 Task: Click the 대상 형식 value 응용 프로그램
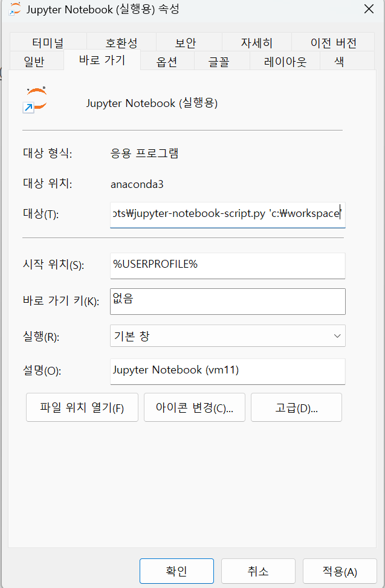(144, 153)
